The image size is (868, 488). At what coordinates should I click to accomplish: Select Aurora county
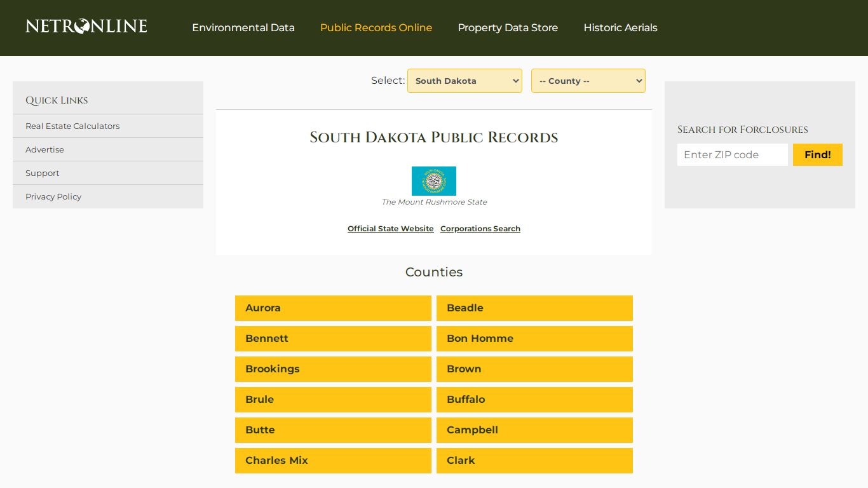coord(333,308)
